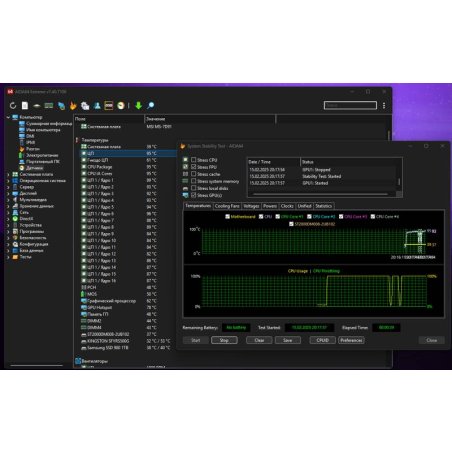Enable Stress system memory checkbox
452x452 pixels.
[193, 181]
